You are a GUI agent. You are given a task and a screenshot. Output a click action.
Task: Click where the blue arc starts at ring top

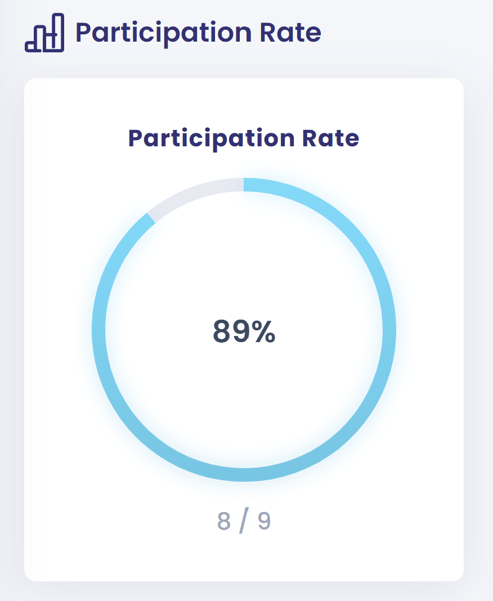(245, 185)
